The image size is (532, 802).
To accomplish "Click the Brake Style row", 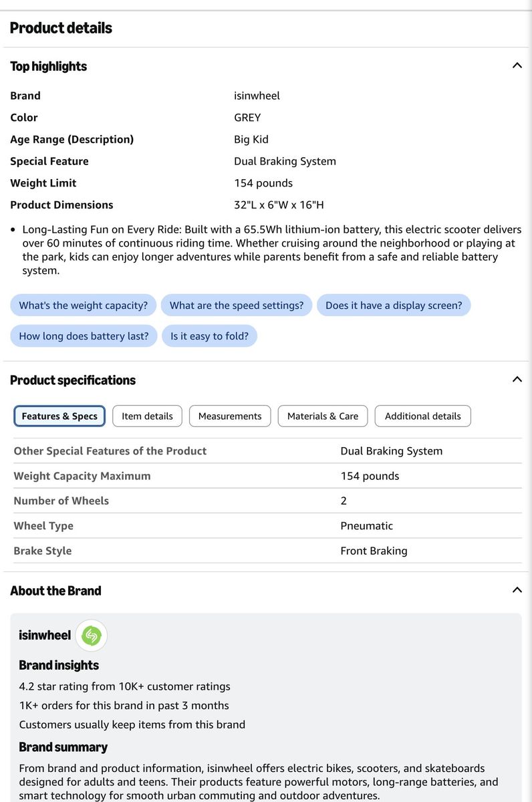I will [266, 551].
